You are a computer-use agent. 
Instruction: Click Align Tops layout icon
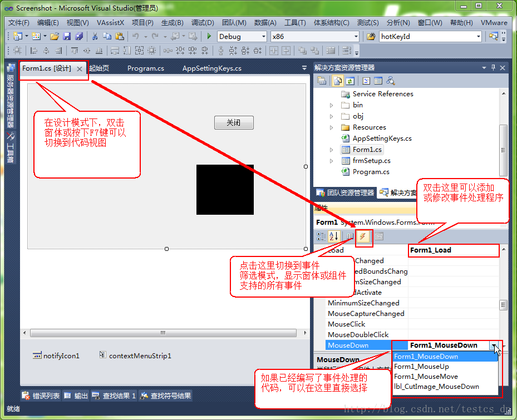click(x=75, y=51)
